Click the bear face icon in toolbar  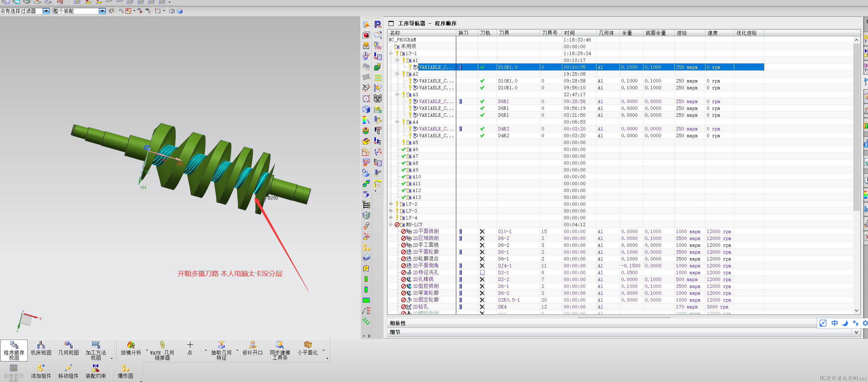[378, 99]
